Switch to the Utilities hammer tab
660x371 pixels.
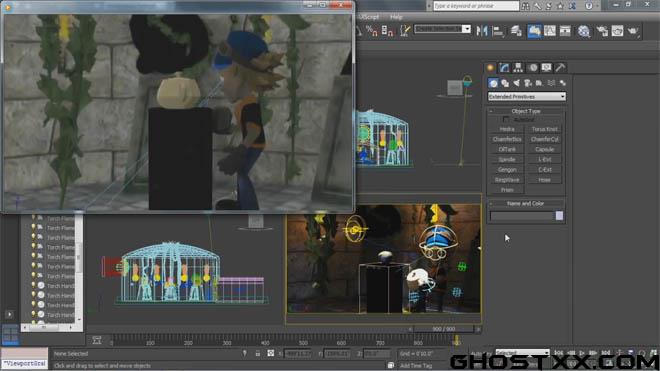(560, 67)
